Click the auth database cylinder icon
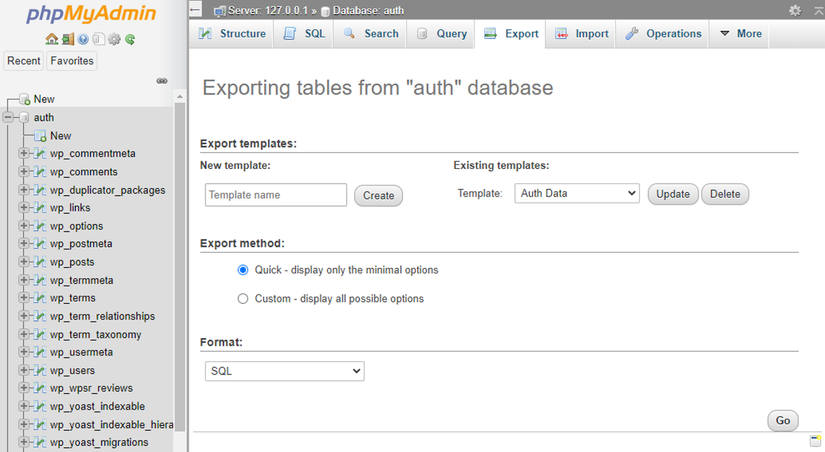The height and width of the screenshot is (452, 825). (24, 117)
